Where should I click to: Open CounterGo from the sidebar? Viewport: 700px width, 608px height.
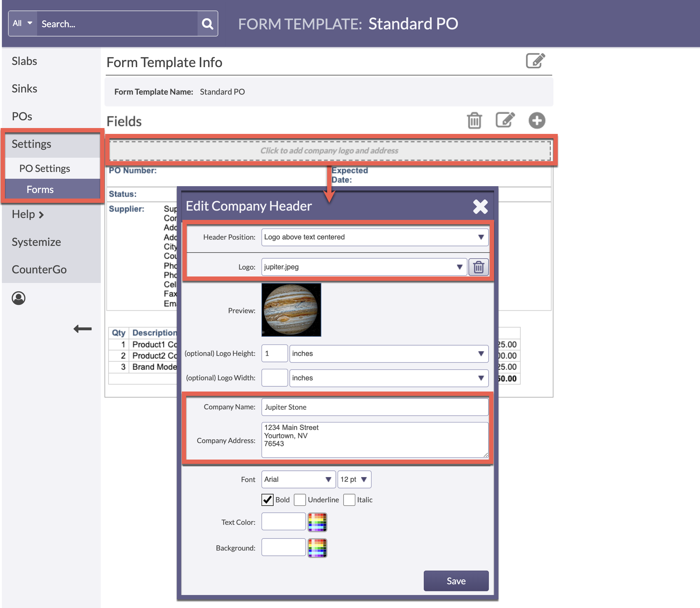(x=39, y=269)
